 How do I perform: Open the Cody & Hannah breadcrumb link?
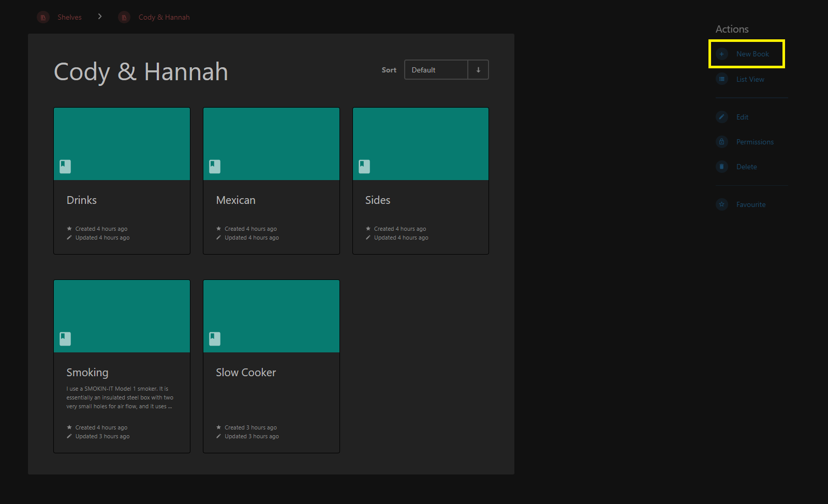(164, 17)
